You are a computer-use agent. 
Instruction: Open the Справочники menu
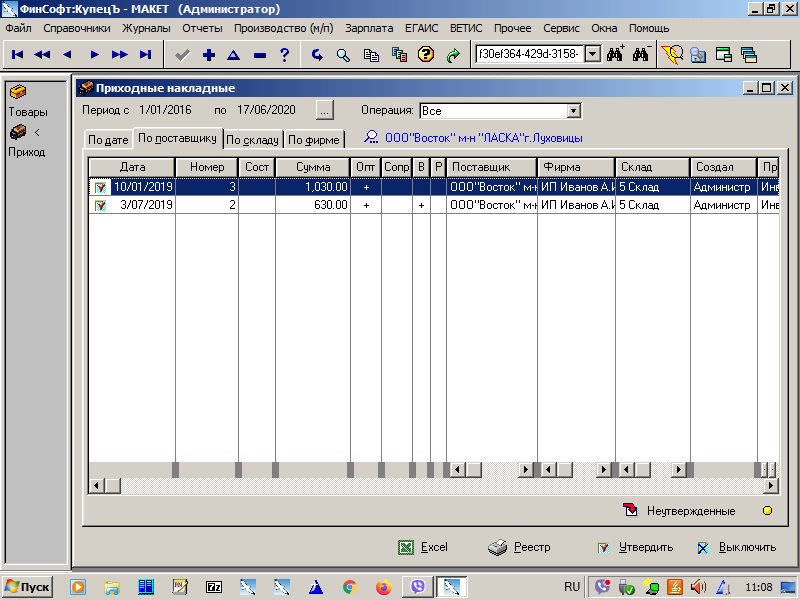click(x=76, y=28)
